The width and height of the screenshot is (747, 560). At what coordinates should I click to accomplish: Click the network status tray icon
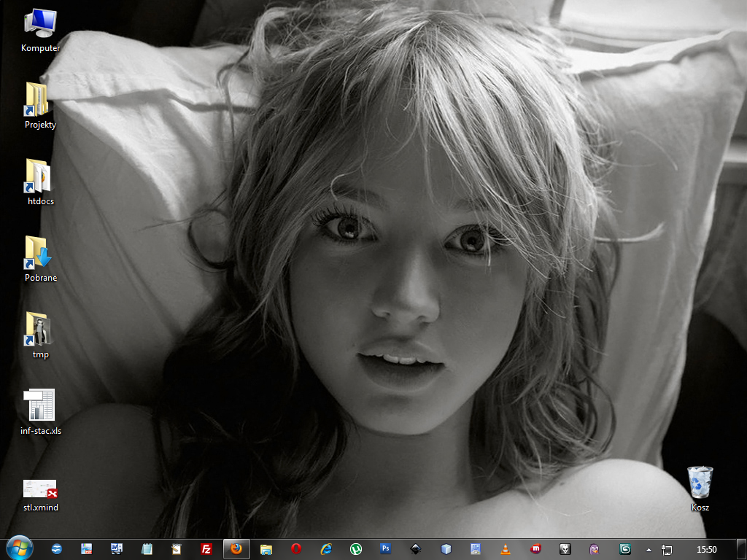[667, 550]
